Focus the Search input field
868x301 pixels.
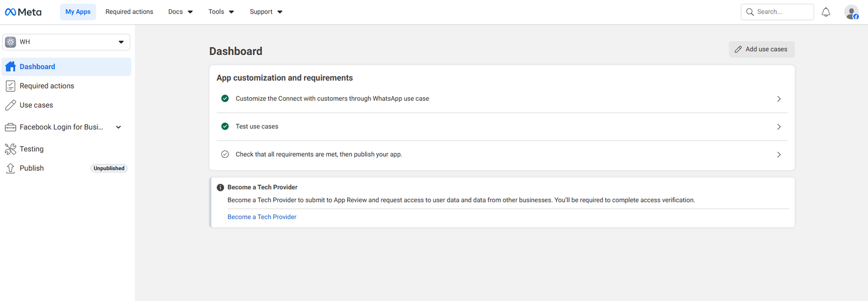tap(777, 12)
